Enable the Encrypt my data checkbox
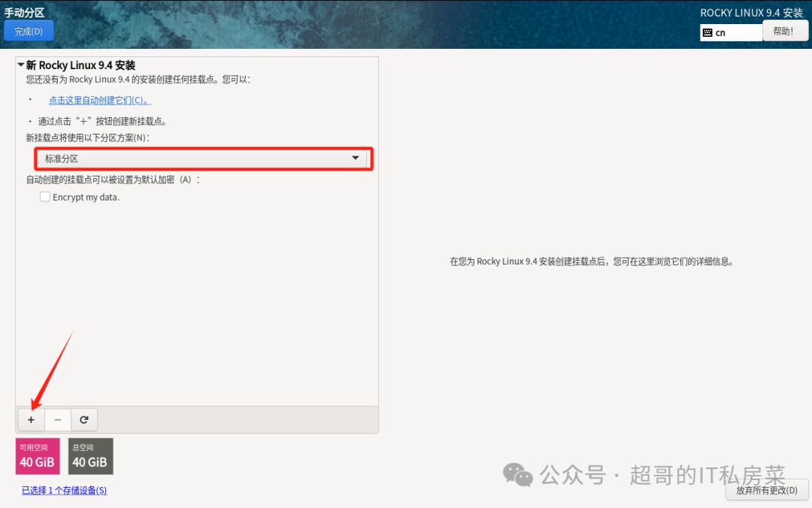This screenshot has height=508, width=812. [45, 196]
